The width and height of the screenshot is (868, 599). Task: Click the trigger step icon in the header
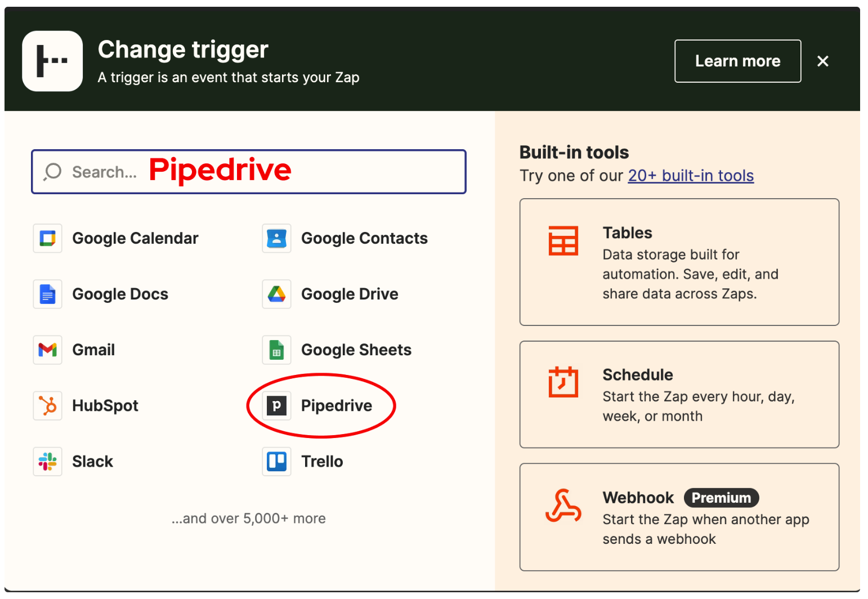pos(52,61)
